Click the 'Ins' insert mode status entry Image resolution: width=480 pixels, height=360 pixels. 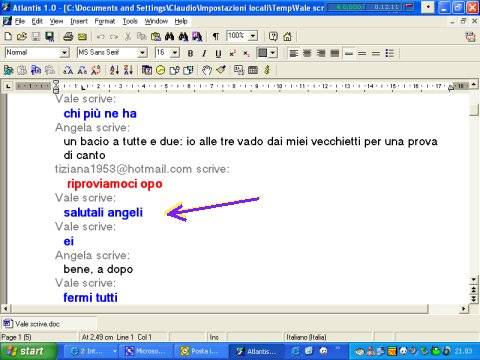tap(214, 337)
